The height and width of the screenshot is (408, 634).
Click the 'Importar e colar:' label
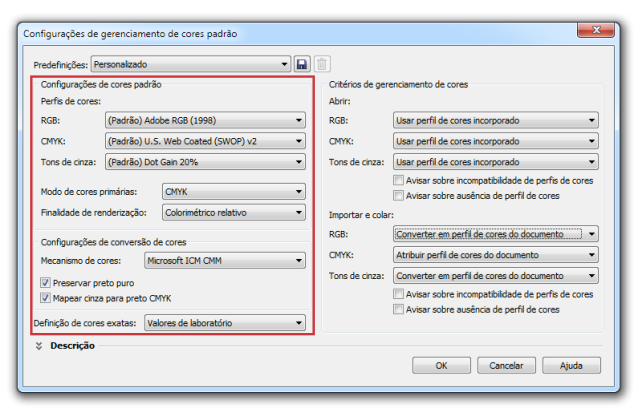coord(361,215)
